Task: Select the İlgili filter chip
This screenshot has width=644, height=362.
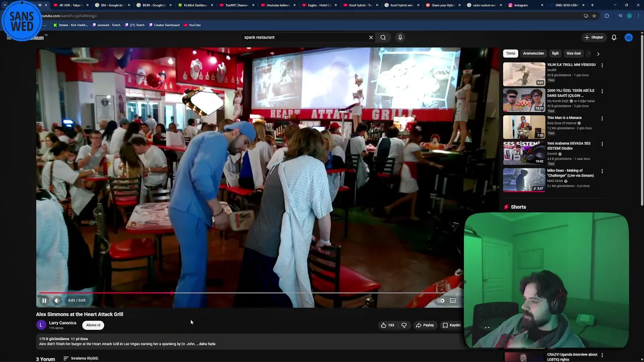Action: pyautogui.click(x=555, y=53)
